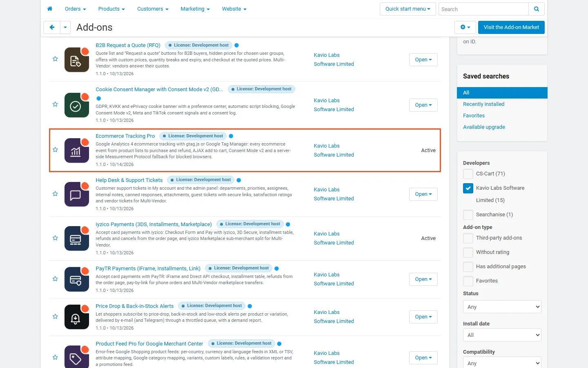The width and height of the screenshot is (588, 368).
Task: Expand the Quick start menu
Action: pyautogui.click(x=408, y=9)
